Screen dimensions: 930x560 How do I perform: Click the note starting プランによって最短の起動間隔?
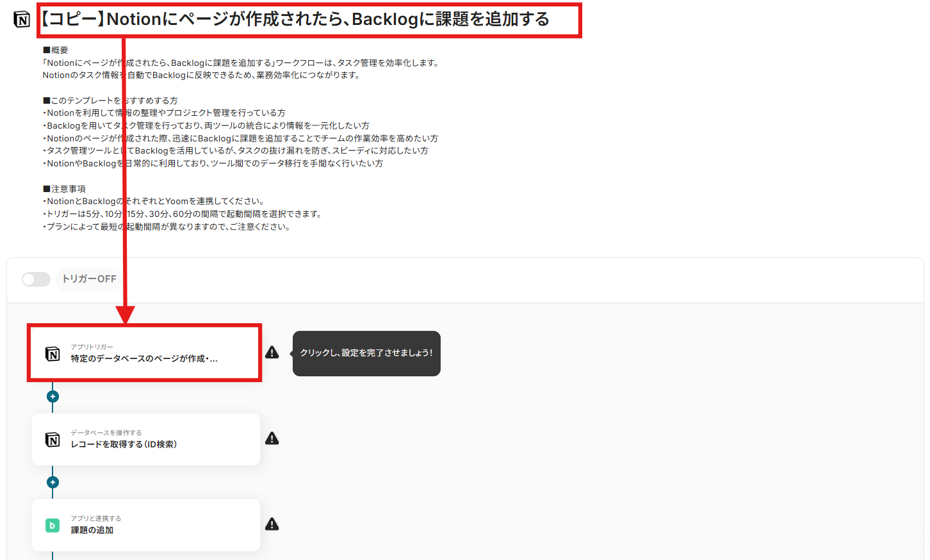167,227
